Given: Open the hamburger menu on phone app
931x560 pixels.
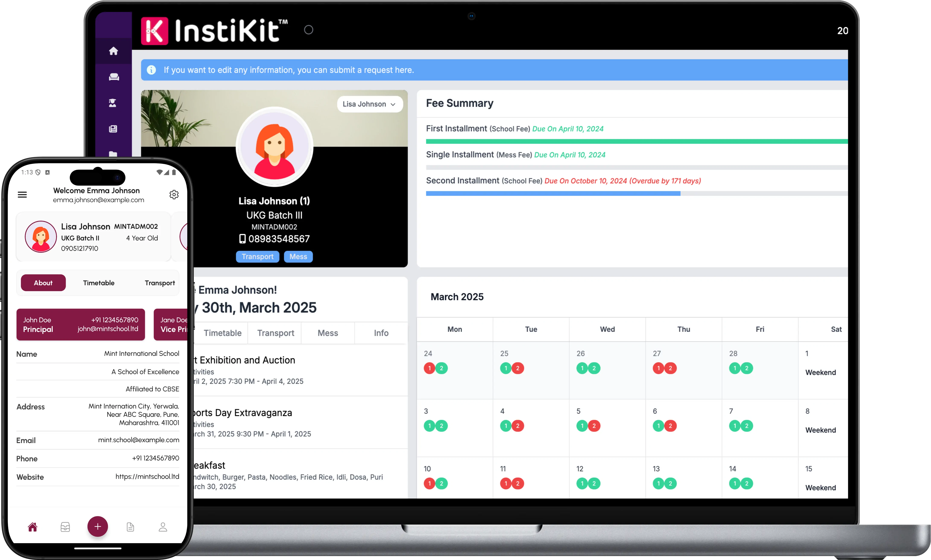Looking at the screenshot, I should pyautogui.click(x=22, y=195).
